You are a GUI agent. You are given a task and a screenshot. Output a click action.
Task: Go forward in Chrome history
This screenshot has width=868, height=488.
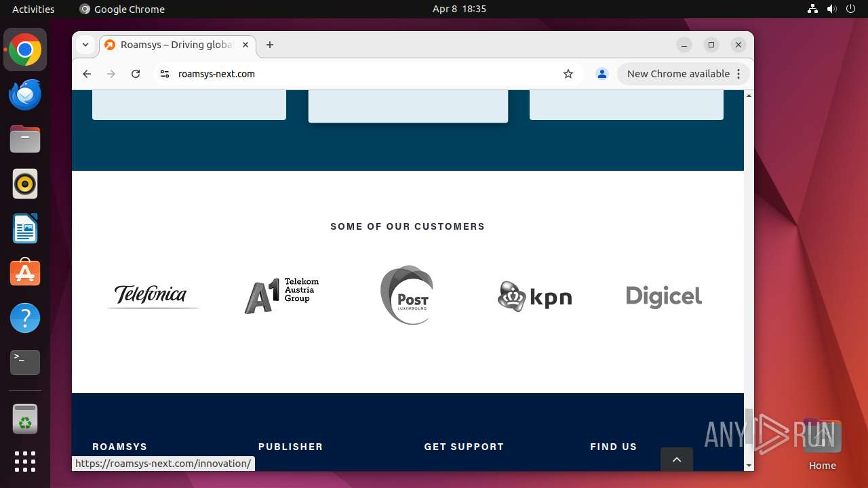(111, 74)
